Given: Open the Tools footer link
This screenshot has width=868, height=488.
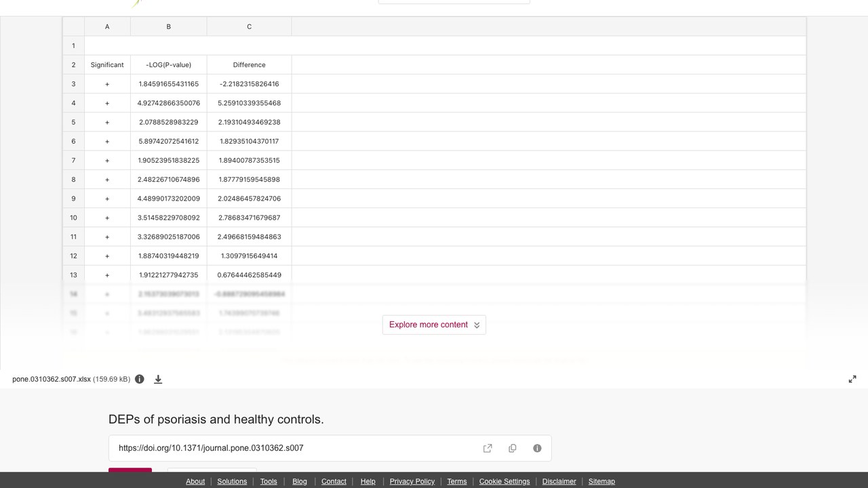Looking at the screenshot, I should 269,481.
